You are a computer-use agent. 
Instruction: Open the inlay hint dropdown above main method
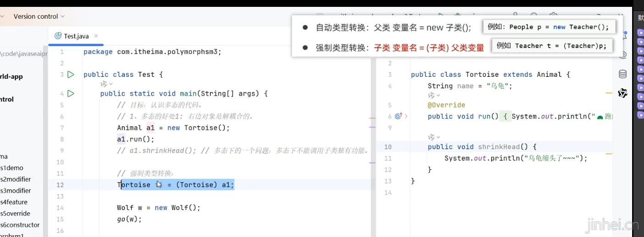point(105,84)
